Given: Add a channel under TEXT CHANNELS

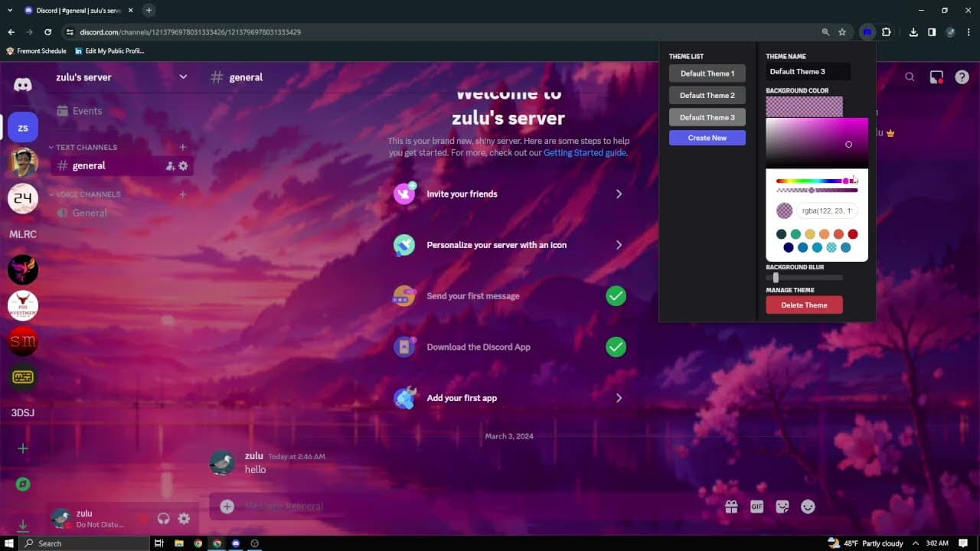Looking at the screenshot, I should [182, 147].
